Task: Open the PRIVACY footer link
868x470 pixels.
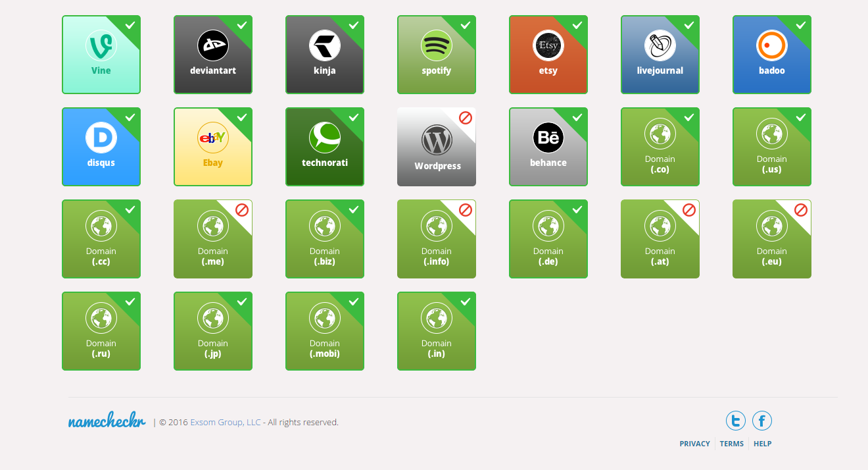Action: click(x=694, y=444)
